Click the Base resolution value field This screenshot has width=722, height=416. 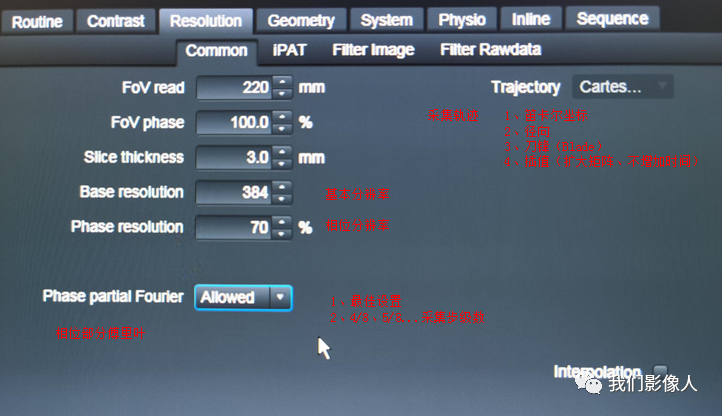[x=234, y=193]
